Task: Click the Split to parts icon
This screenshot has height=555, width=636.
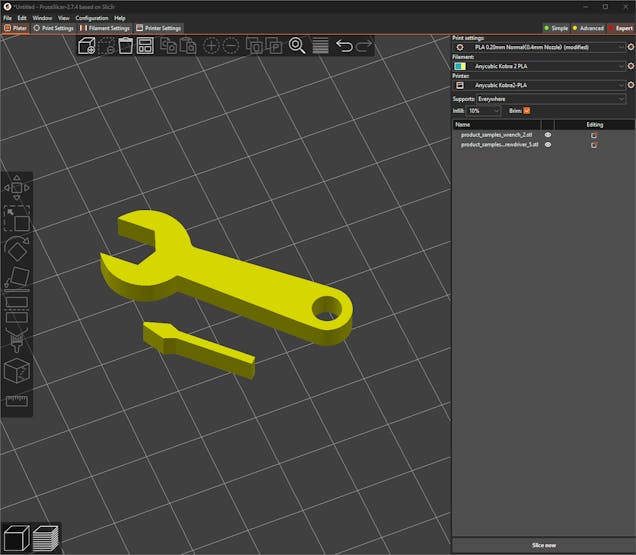Action: click(274, 46)
